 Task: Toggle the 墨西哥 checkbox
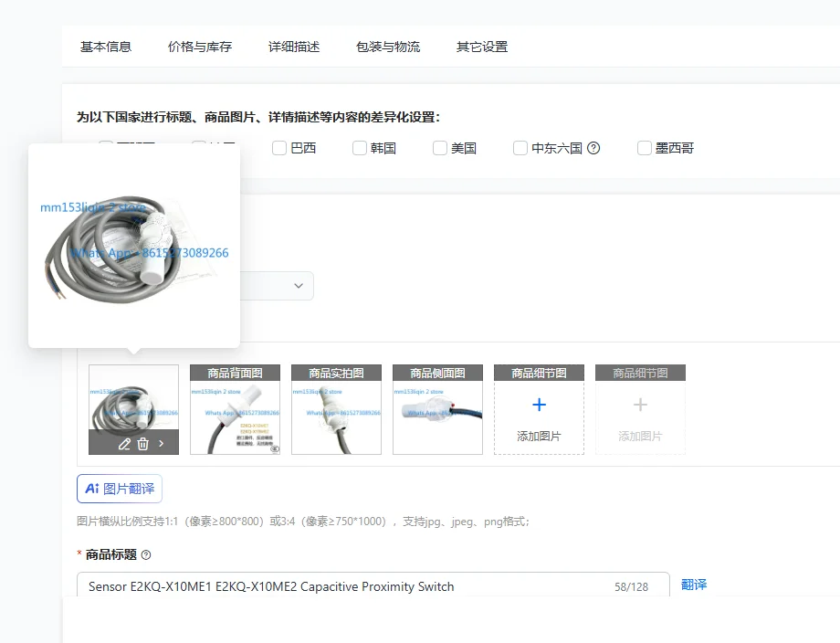point(645,148)
